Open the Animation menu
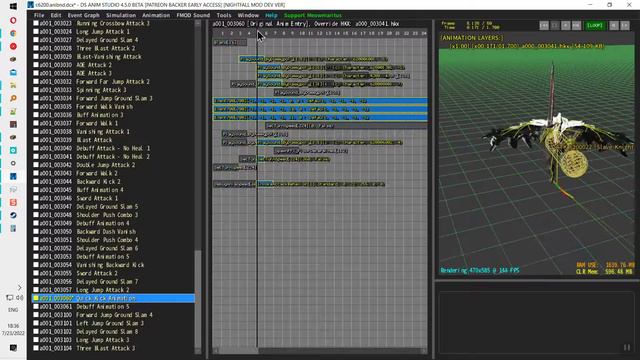This screenshot has width=640, height=360. [156, 15]
